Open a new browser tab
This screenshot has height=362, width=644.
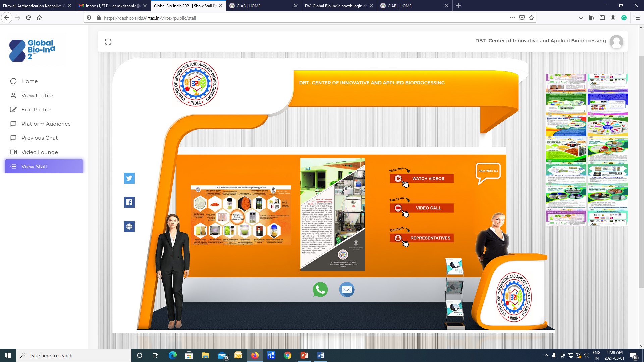tap(458, 6)
